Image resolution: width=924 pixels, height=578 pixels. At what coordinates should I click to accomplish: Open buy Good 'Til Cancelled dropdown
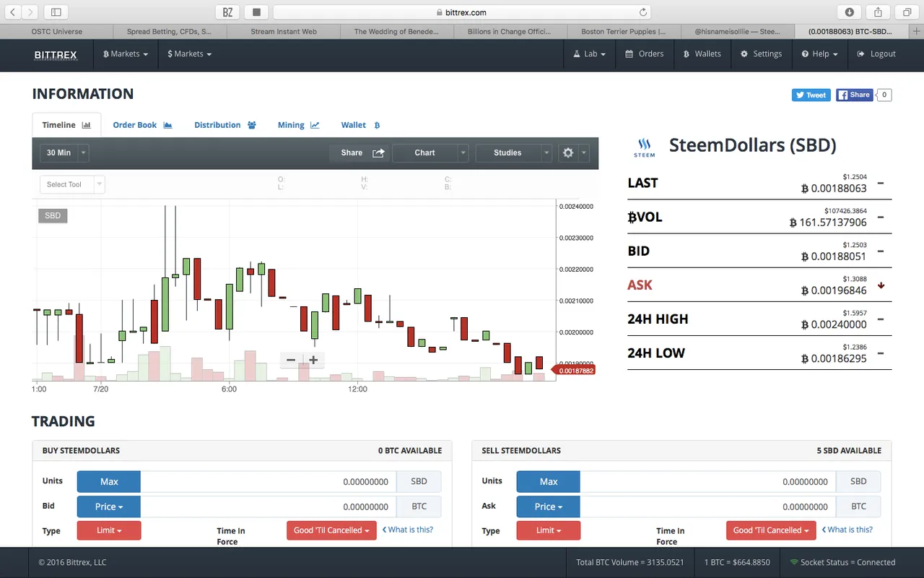331,530
